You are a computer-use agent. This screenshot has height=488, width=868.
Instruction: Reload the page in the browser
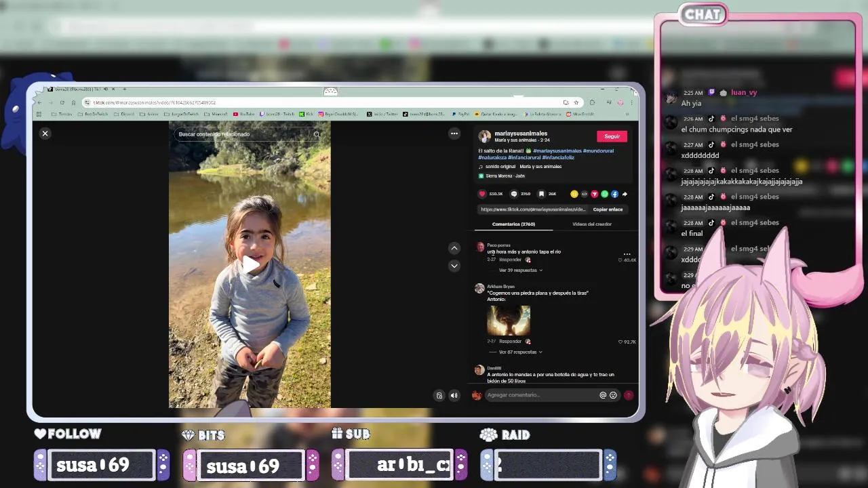click(x=62, y=102)
